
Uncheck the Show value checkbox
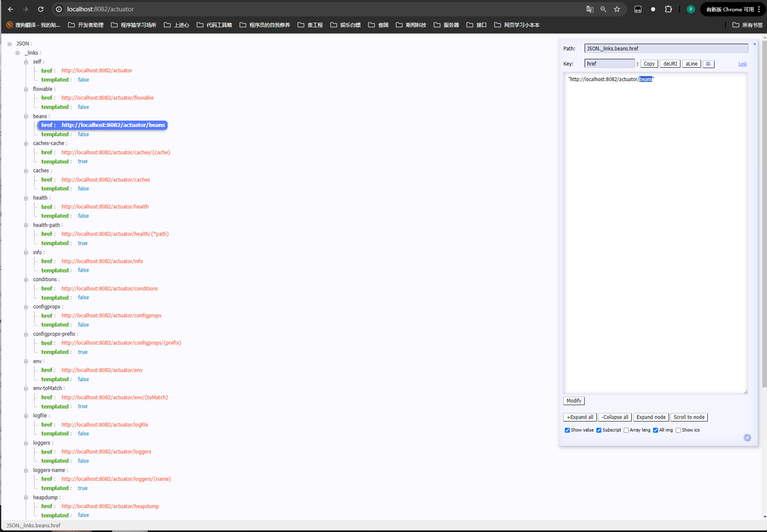pyautogui.click(x=567, y=430)
